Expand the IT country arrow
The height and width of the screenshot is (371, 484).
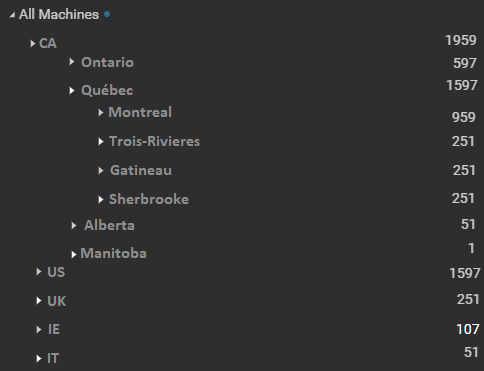[x=39, y=359]
